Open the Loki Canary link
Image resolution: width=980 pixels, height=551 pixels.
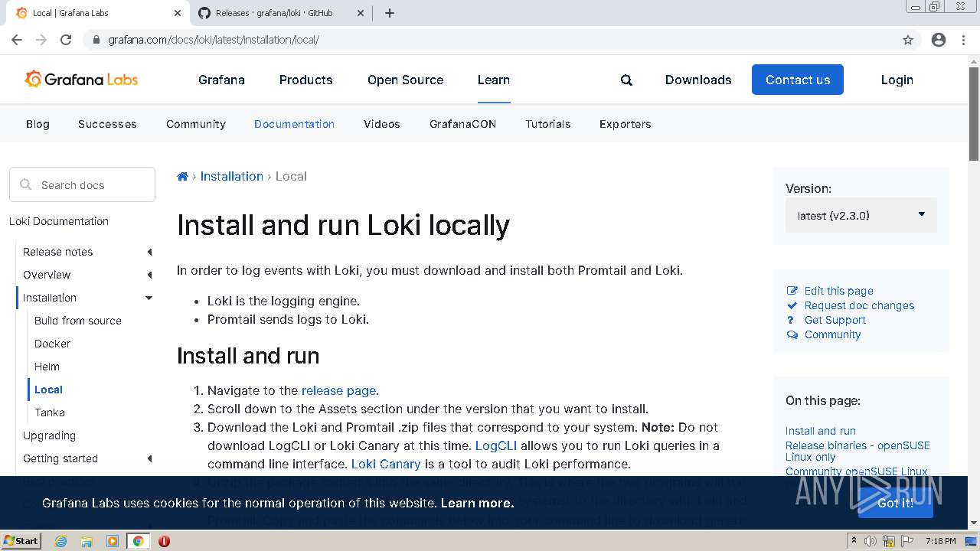pos(386,464)
